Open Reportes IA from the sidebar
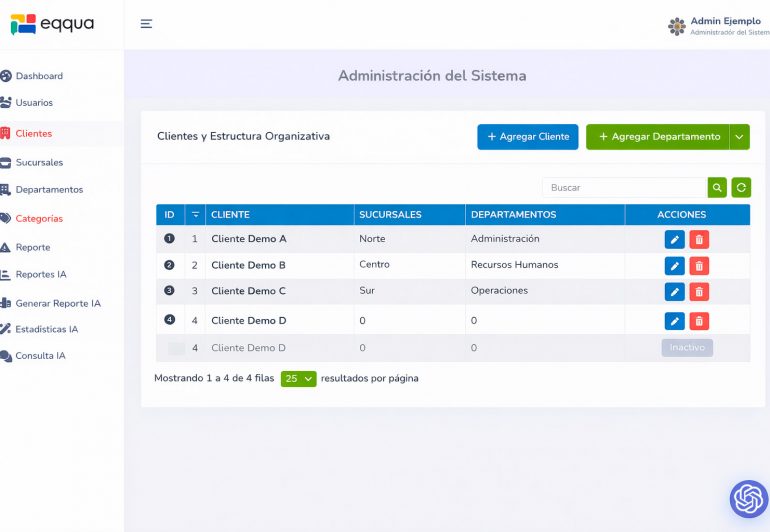 click(x=41, y=274)
